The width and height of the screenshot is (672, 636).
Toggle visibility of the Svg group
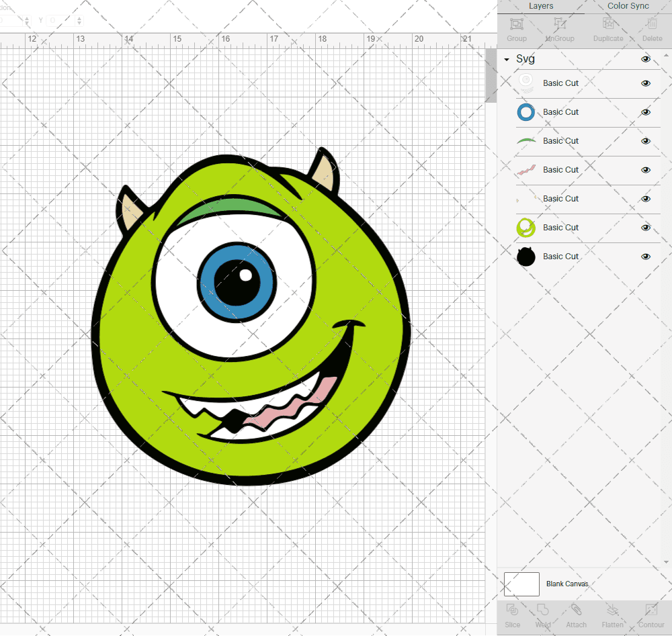(x=646, y=59)
